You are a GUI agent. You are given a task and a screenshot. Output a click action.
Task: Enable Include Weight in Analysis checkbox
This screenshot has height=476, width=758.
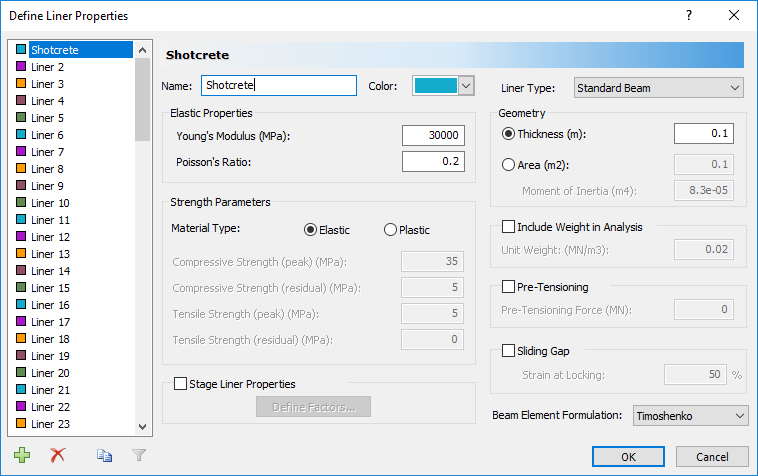[x=508, y=227]
